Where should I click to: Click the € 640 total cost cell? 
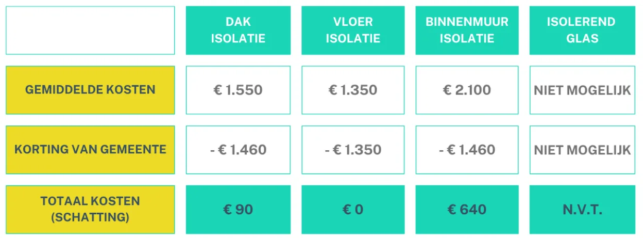(467, 209)
